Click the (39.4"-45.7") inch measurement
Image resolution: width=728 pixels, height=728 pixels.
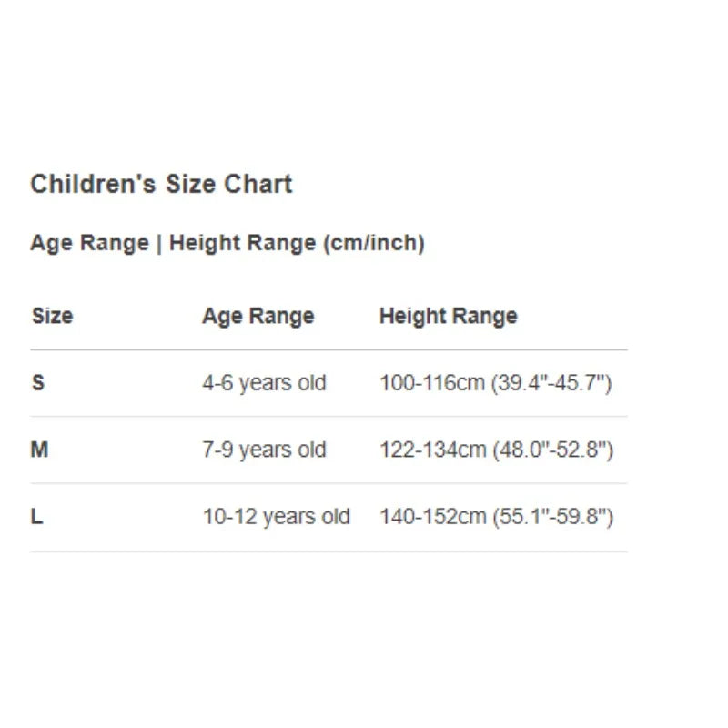coord(551,383)
